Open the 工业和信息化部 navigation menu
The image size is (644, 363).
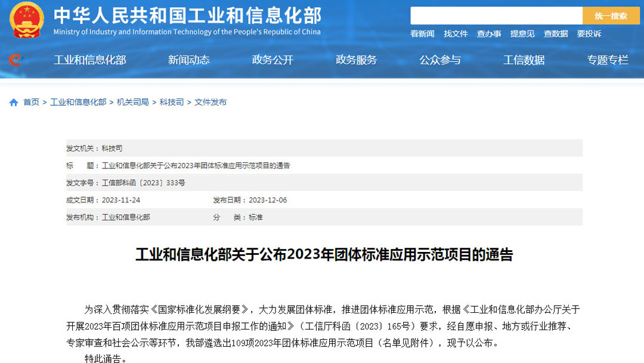[90, 60]
